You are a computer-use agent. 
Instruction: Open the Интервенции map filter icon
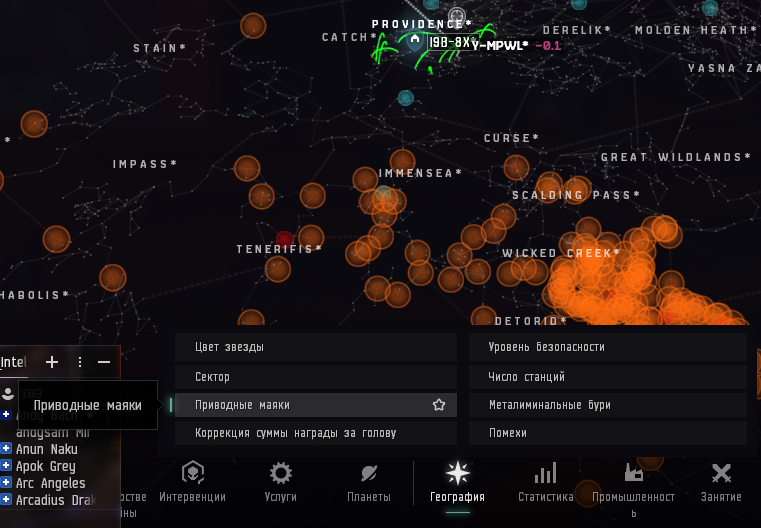(193, 472)
